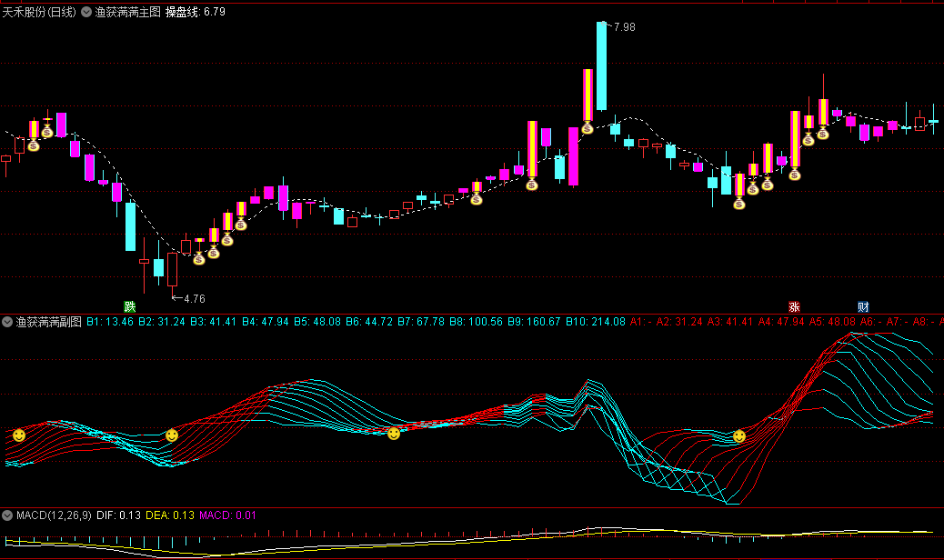Click the 4.76 low price label
Viewport: 944px width, 560px height.
click(x=195, y=299)
